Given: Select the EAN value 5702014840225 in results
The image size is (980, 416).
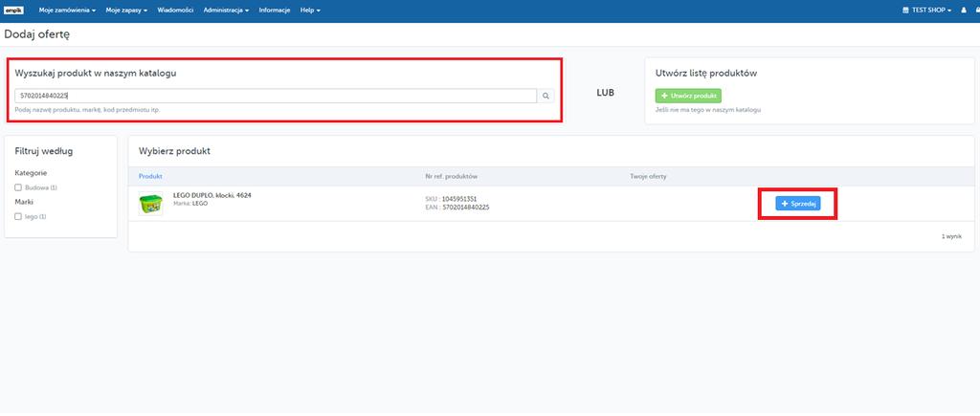Looking at the screenshot, I should (x=466, y=208).
